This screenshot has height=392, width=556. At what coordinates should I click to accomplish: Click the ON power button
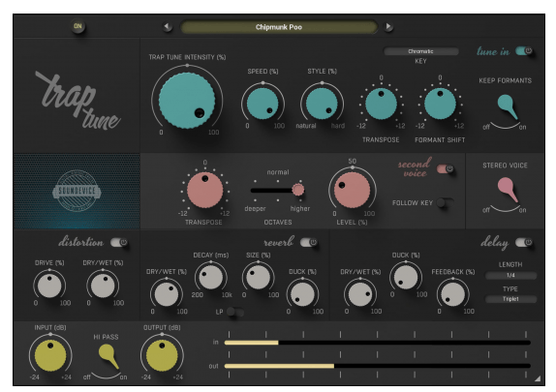point(77,26)
